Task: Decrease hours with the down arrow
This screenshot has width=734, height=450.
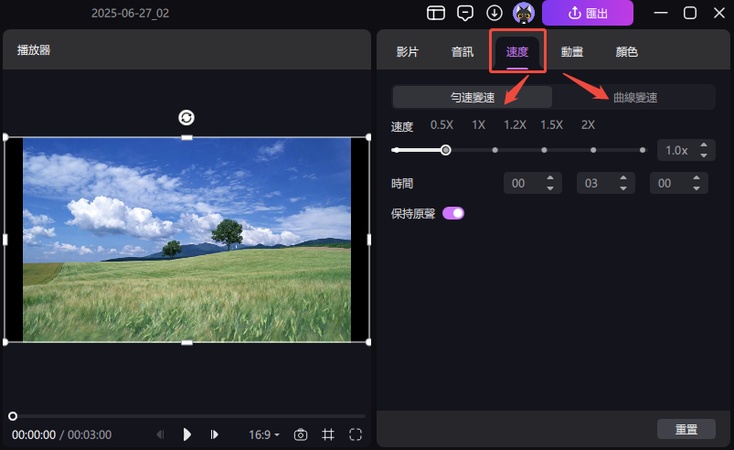Action: (550, 188)
